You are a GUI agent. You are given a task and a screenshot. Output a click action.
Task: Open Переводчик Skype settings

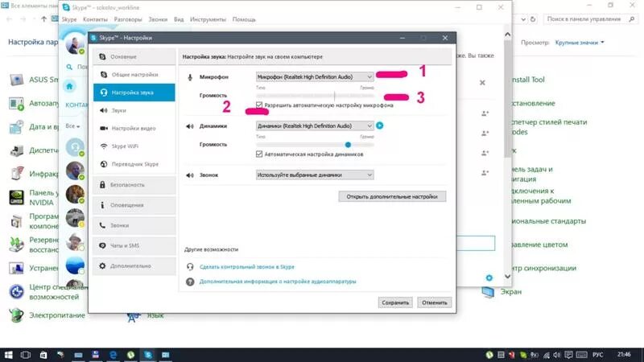[x=134, y=164]
